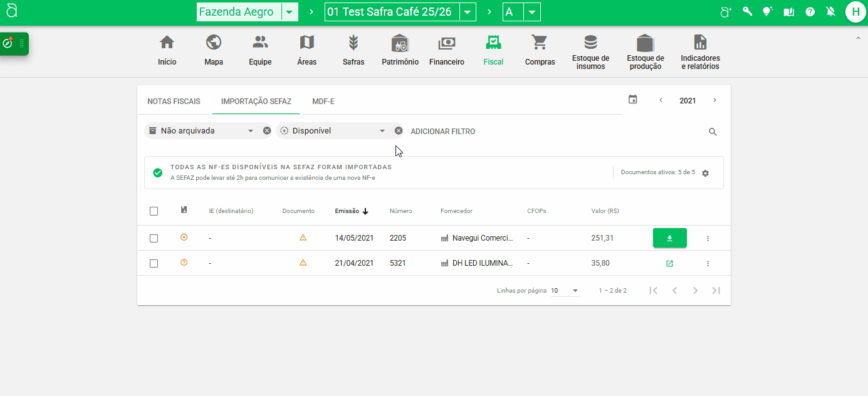Screen dimensions: 868x396
Task: Select the checkbox for invoice 2205
Action: (154, 238)
